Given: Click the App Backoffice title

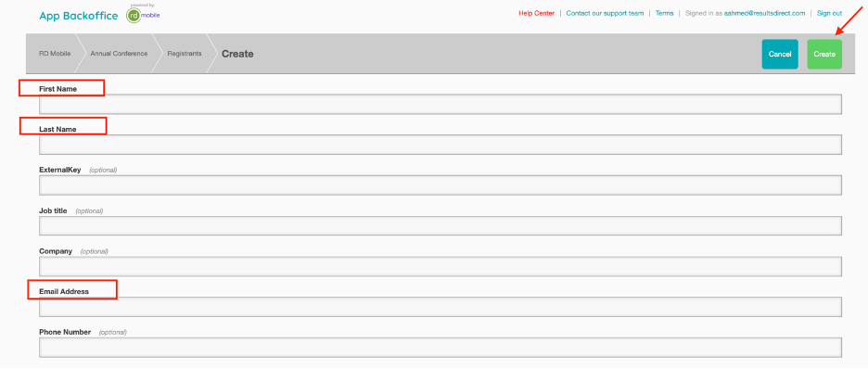Looking at the screenshot, I should tap(79, 16).
